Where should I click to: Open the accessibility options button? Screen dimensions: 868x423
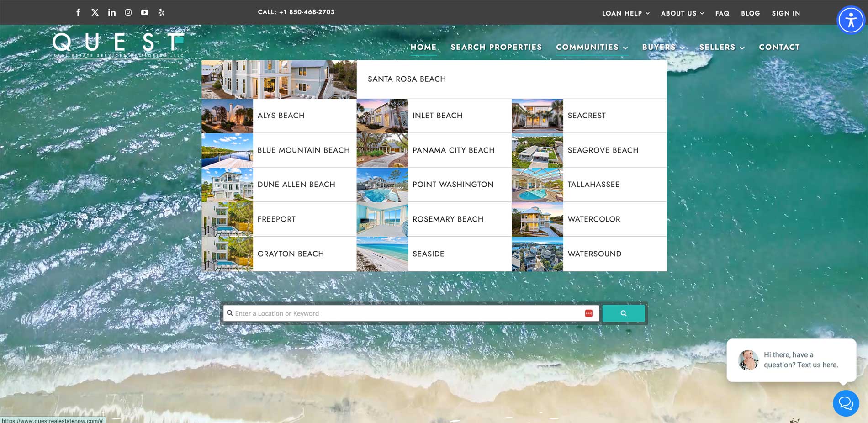pyautogui.click(x=851, y=20)
